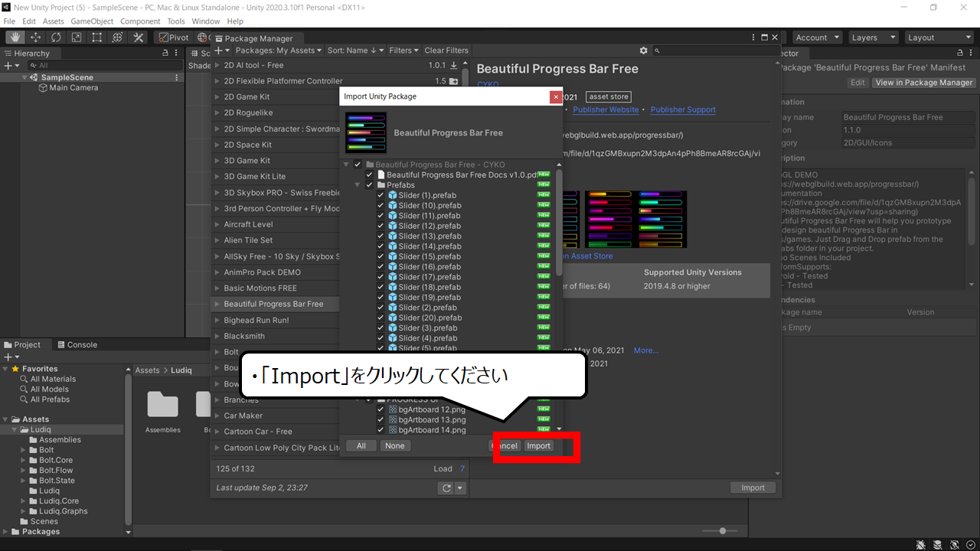This screenshot has height=551, width=980.
Task: Open Hierarchy add object plus dropdown
Action: tap(11, 66)
